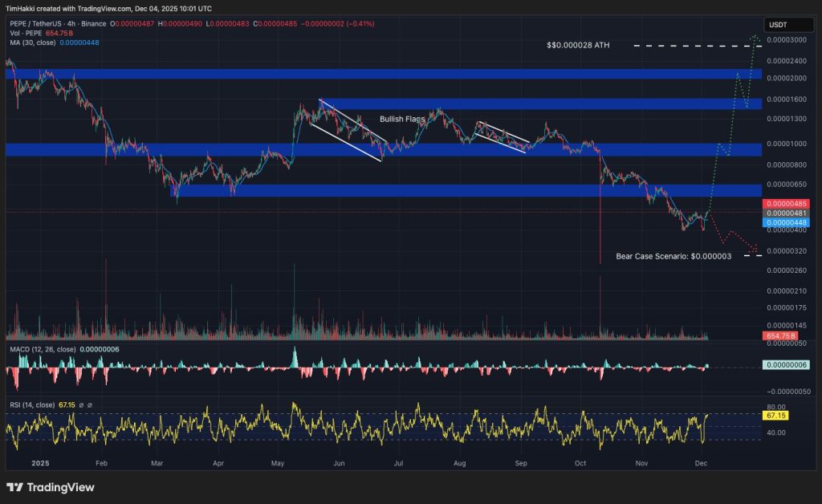Click the green bull case target arrow tip
This screenshot has width=822, height=504.
pyautogui.click(x=755, y=36)
